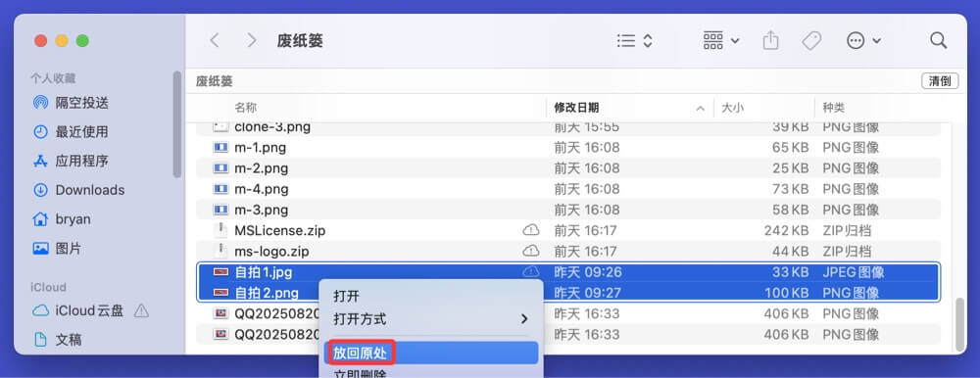Click date 前天 16:17 of MSLicense.zip
Image resolution: width=980 pixels, height=378 pixels.
[x=587, y=230]
